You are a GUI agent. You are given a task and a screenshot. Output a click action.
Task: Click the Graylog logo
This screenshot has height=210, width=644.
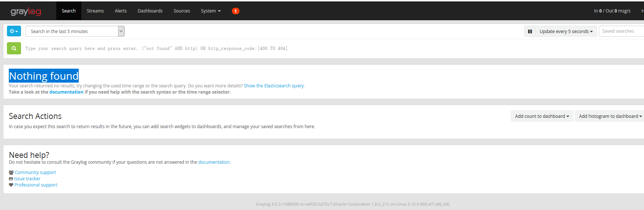pyautogui.click(x=26, y=11)
